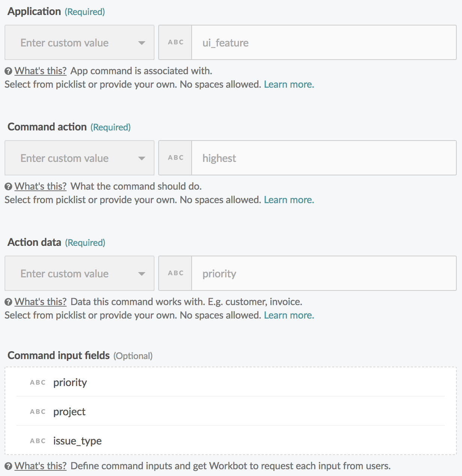The image size is (462, 476).
Task: Click the help icon under Command input fields
Action: point(8,466)
